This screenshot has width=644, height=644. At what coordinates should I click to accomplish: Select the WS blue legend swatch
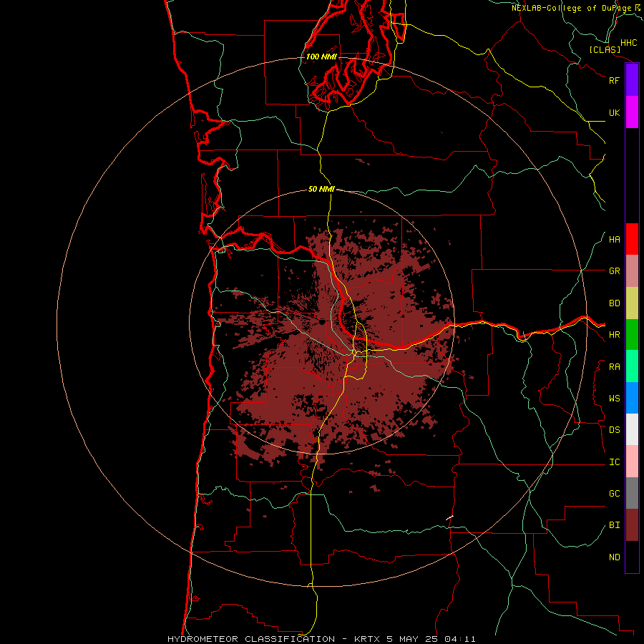[x=632, y=398]
